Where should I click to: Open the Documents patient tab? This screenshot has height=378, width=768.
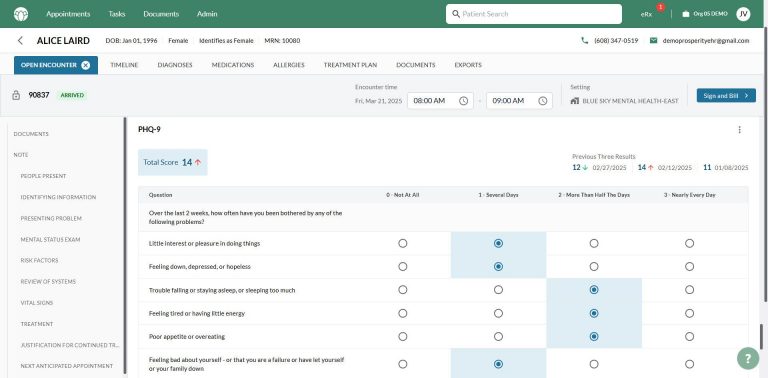tap(415, 65)
